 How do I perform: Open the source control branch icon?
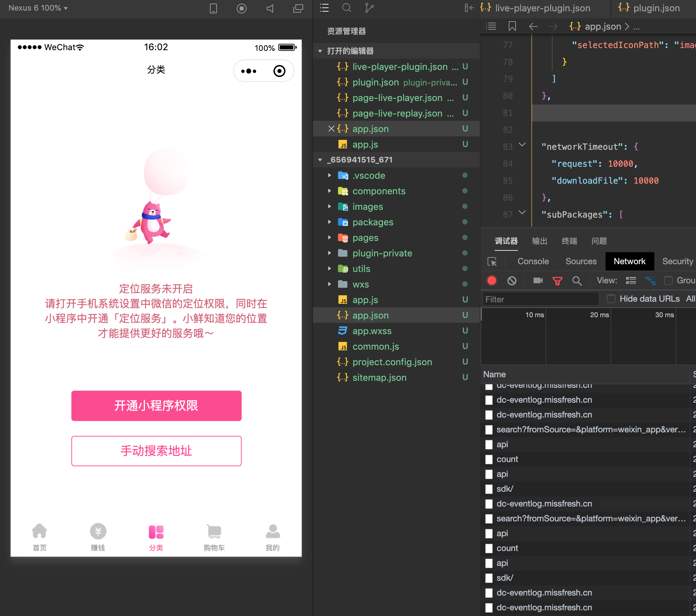tap(369, 8)
